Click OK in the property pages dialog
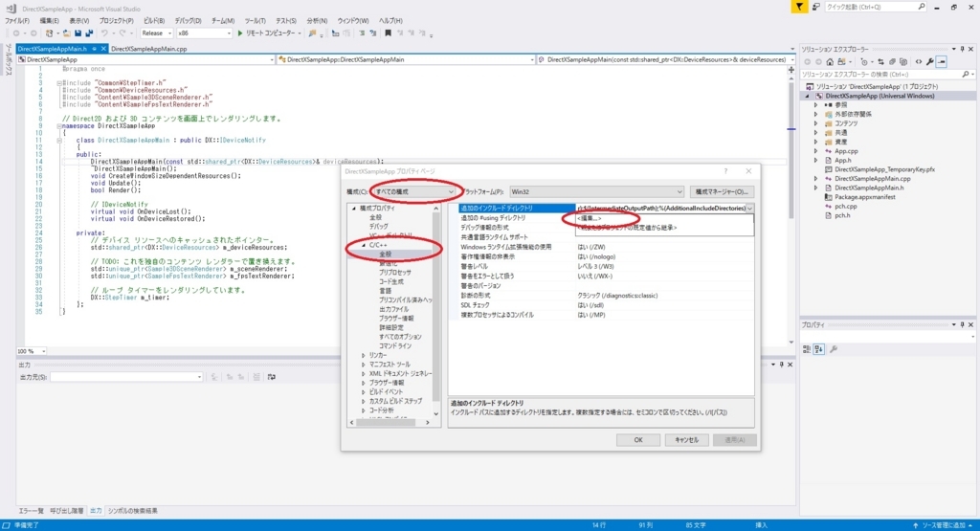The width and height of the screenshot is (980, 531). click(x=638, y=440)
